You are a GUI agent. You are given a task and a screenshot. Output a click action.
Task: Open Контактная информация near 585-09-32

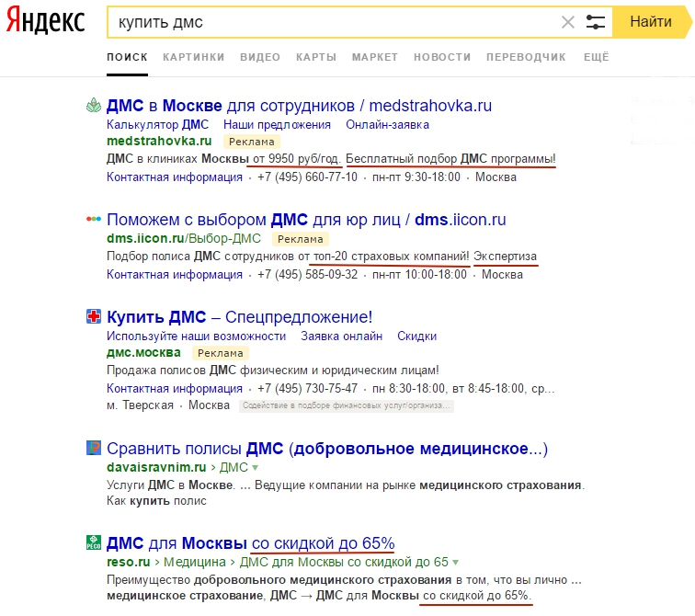(175, 274)
